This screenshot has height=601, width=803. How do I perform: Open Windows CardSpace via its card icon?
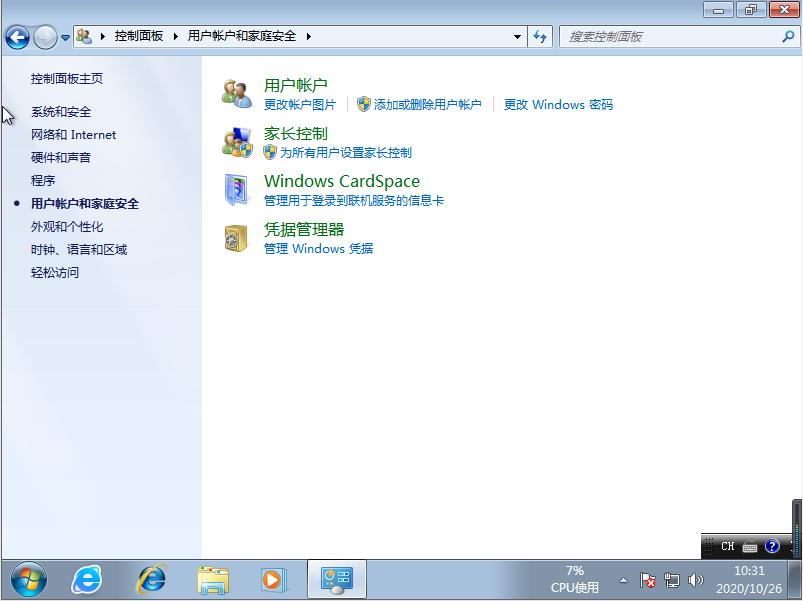237,191
